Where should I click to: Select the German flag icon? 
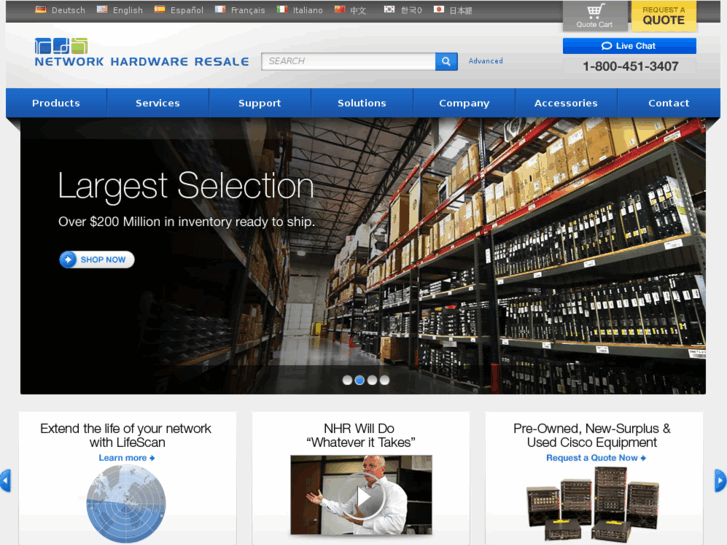click(x=41, y=10)
